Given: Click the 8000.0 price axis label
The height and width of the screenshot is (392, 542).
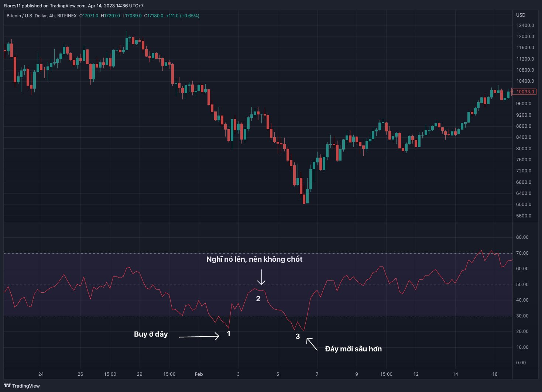Looking at the screenshot, I should pos(524,149).
